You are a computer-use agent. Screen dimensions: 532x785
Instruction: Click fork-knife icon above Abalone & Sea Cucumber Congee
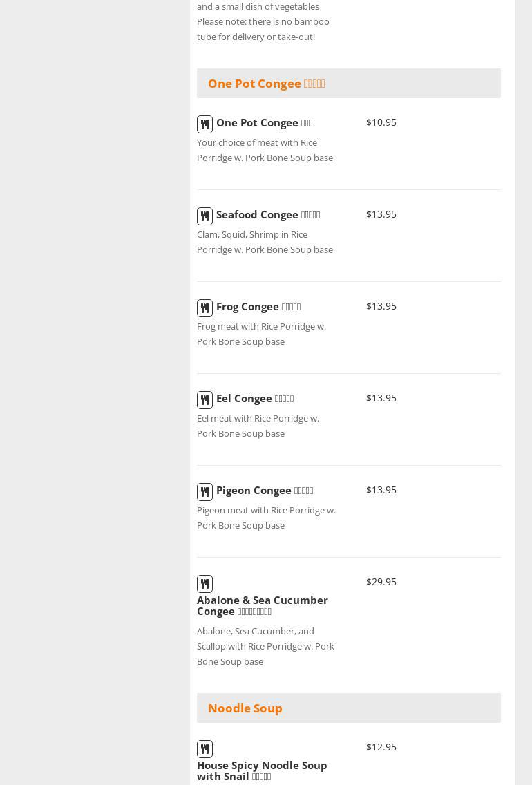205,584
